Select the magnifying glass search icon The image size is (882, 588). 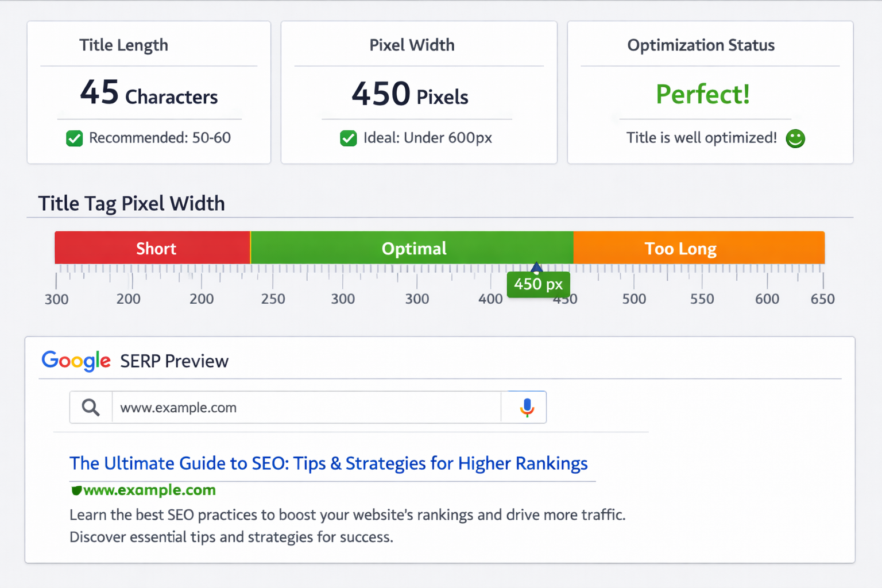(x=90, y=407)
